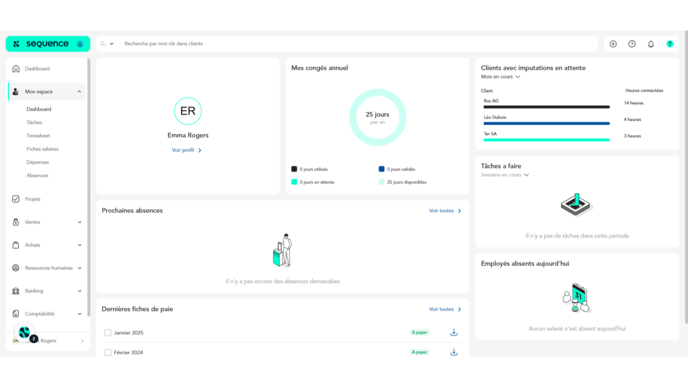Click the 25 jours donut chart
Image resolution: width=688 pixels, height=387 pixels.
point(377,118)
